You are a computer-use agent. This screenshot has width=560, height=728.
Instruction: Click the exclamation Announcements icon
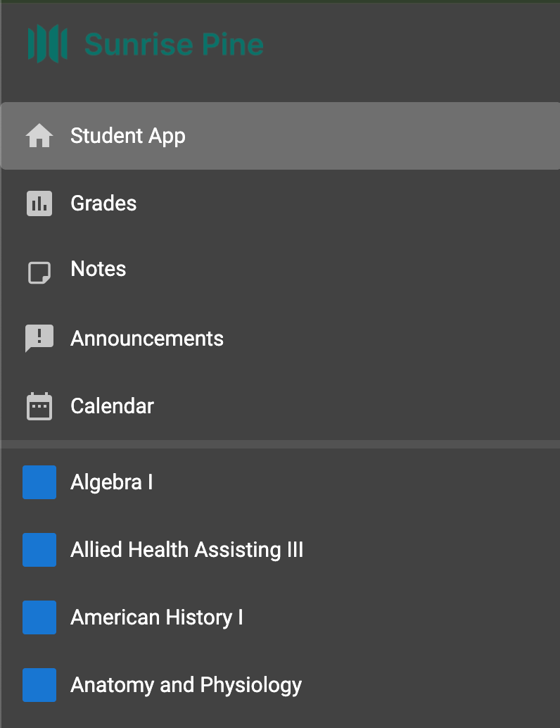(x=39, y=339)
